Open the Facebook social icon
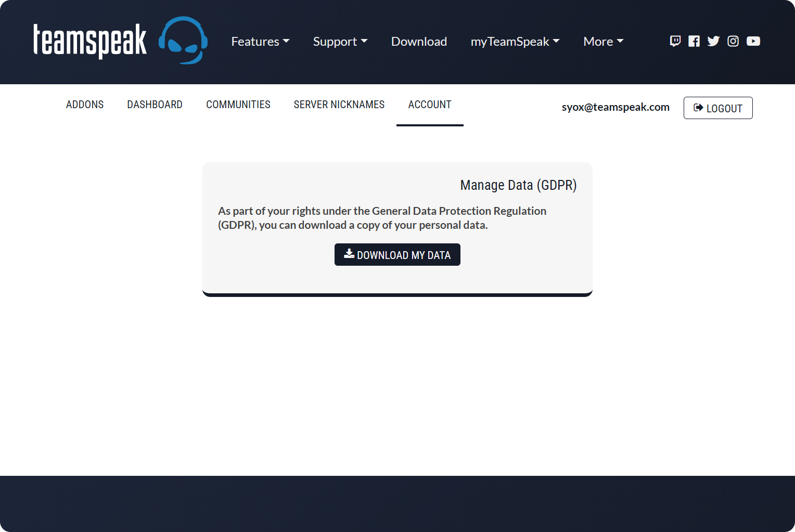 pos(694,41)
